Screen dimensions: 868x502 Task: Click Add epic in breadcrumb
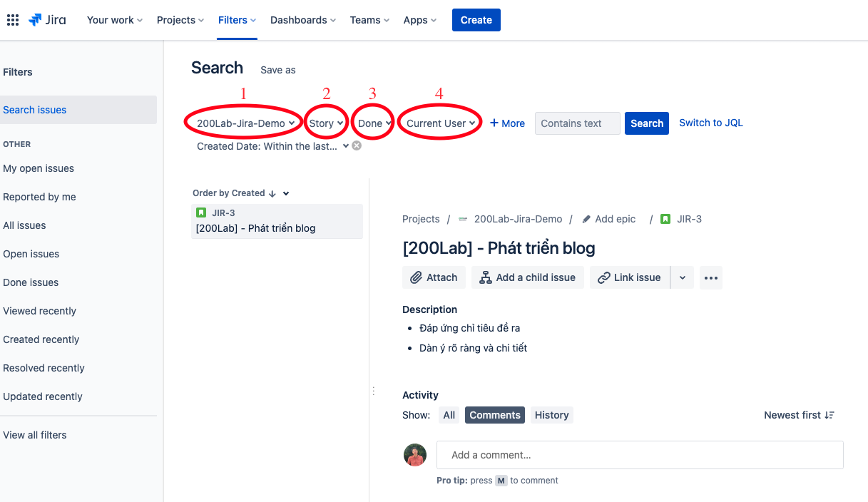coord(616,219)
